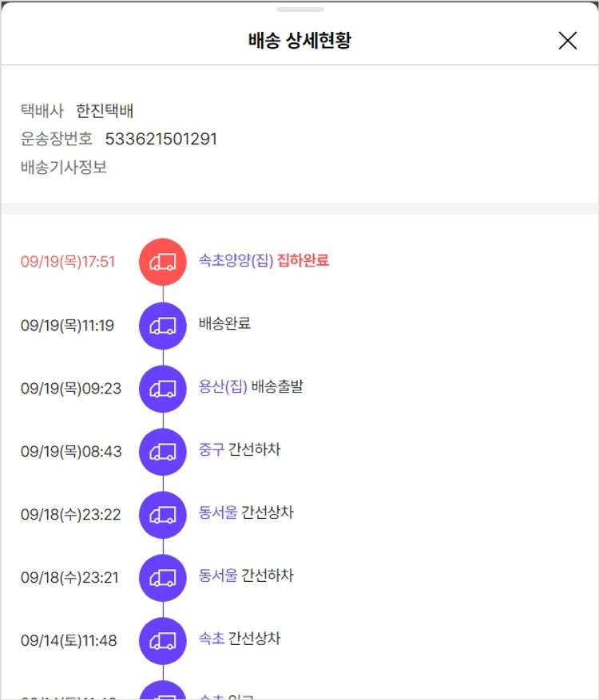The width and height of the screenshot is (599, 700).
Task: Click the 중구 location link
Action: pos(212,450)
